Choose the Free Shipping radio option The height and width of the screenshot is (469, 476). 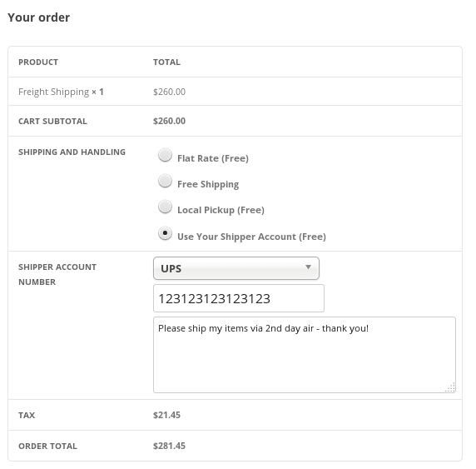165,181
